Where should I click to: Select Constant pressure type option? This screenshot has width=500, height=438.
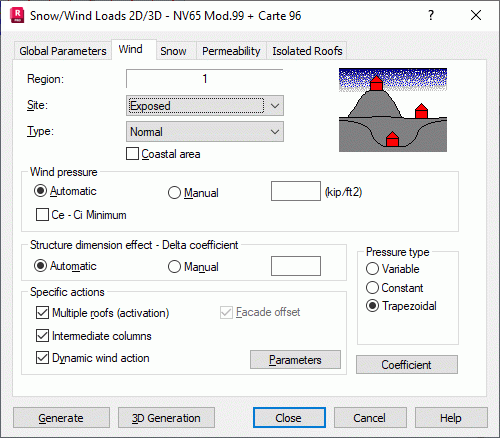click(x=372, y=287)
